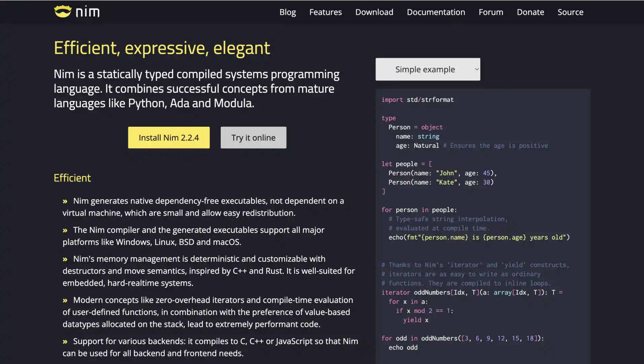Click the name: string code line
Screen dimensions: 644x364
(417, 136)
